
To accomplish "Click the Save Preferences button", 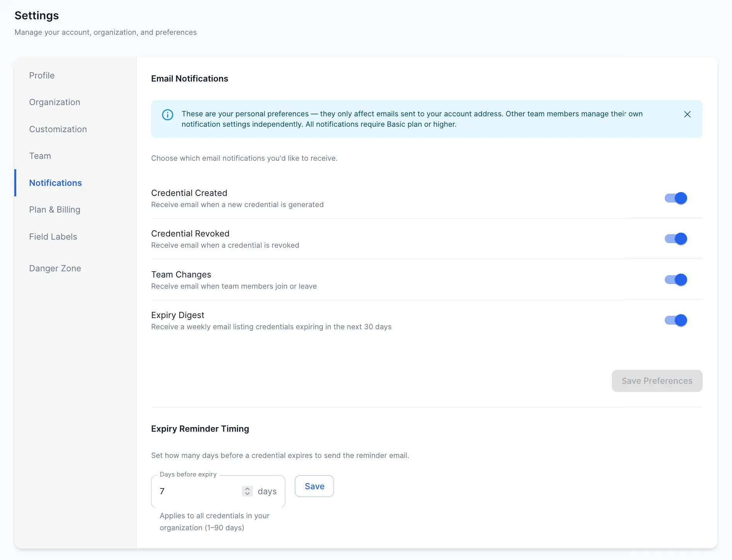I will tap(657, 381).
